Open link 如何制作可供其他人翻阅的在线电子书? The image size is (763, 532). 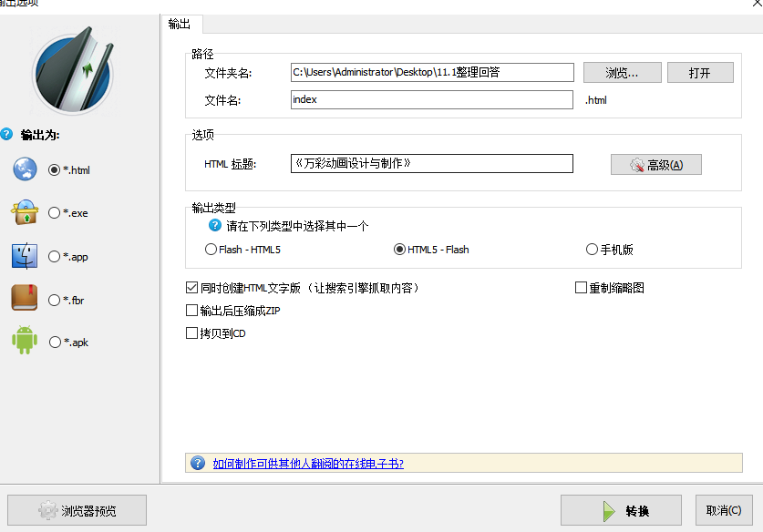[308, 464]
